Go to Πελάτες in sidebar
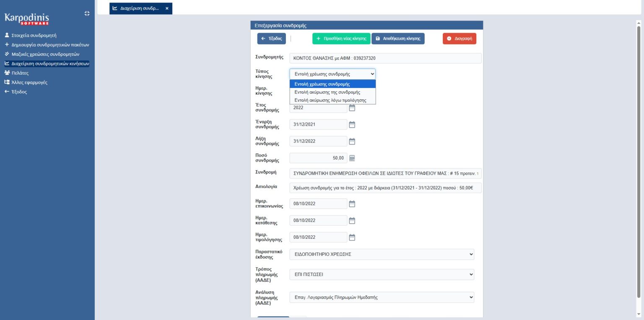644x320 pixels. [x=20, y=73]
